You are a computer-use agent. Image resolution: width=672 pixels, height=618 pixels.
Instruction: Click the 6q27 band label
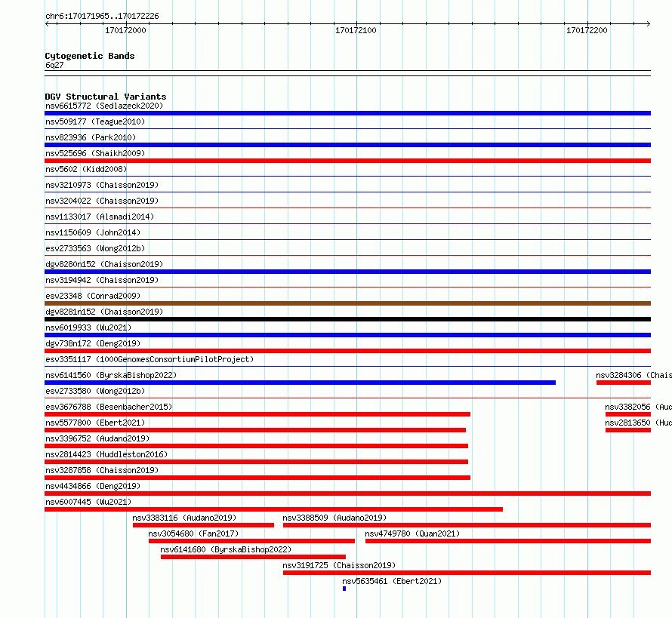(54, 65)
